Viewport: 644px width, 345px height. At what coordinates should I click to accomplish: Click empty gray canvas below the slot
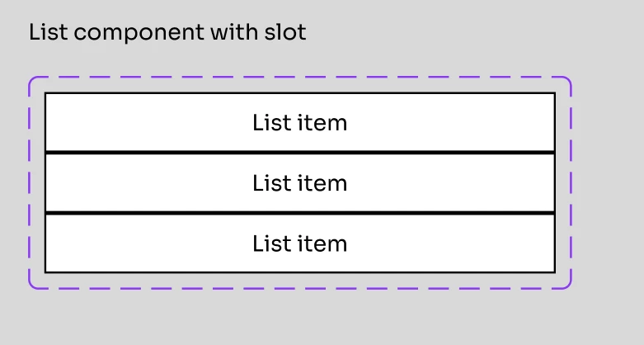300,319
